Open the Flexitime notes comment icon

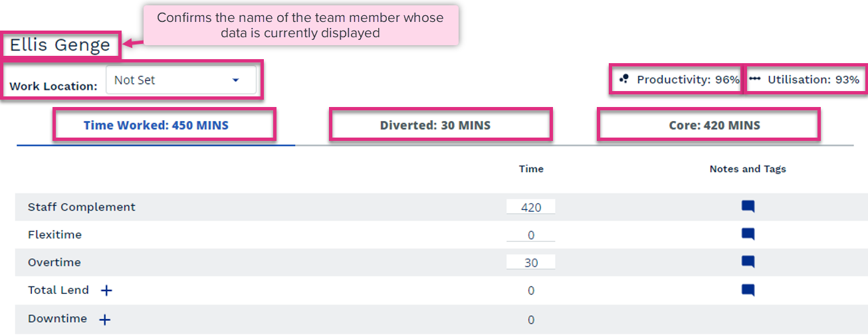click(x=748, y=235)
